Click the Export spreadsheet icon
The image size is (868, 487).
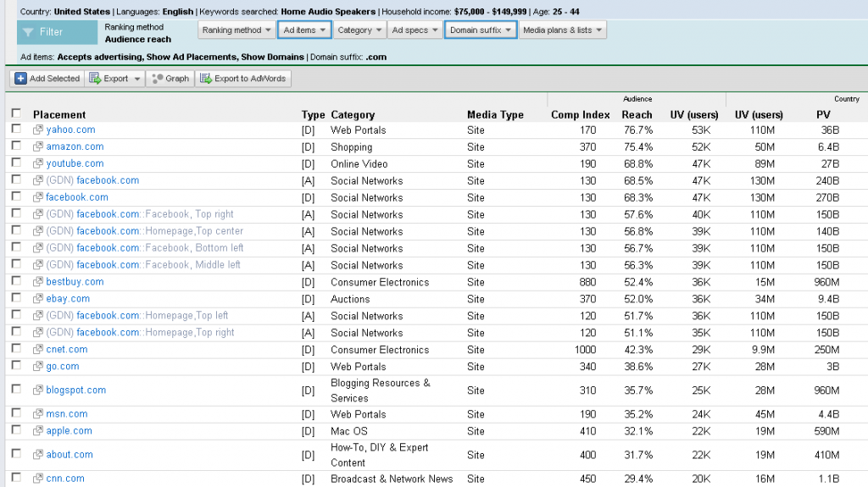(x=95, y=79)
